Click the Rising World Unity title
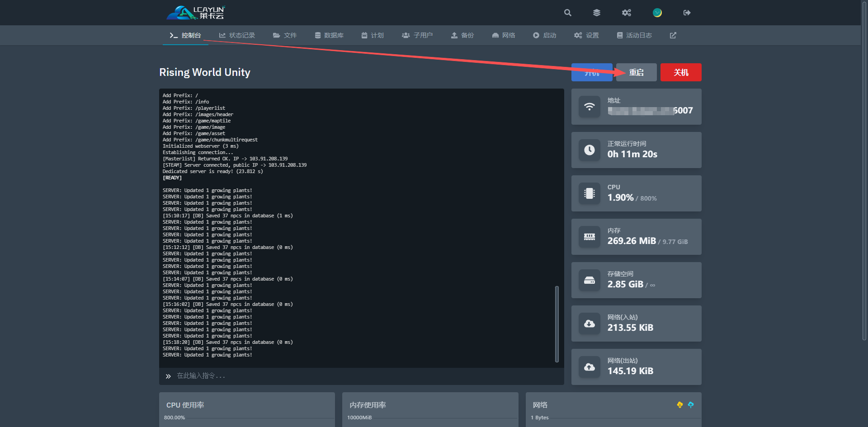 (205, 72)
